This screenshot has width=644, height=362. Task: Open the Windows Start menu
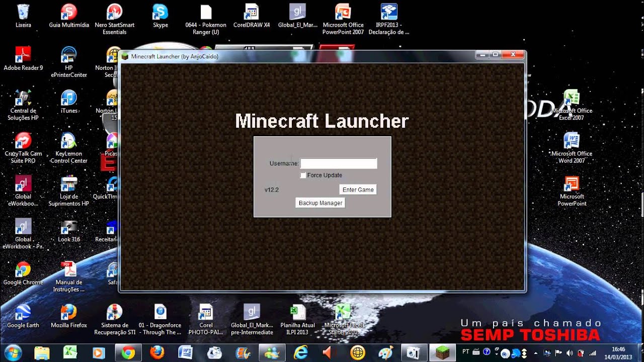[14, 352]
